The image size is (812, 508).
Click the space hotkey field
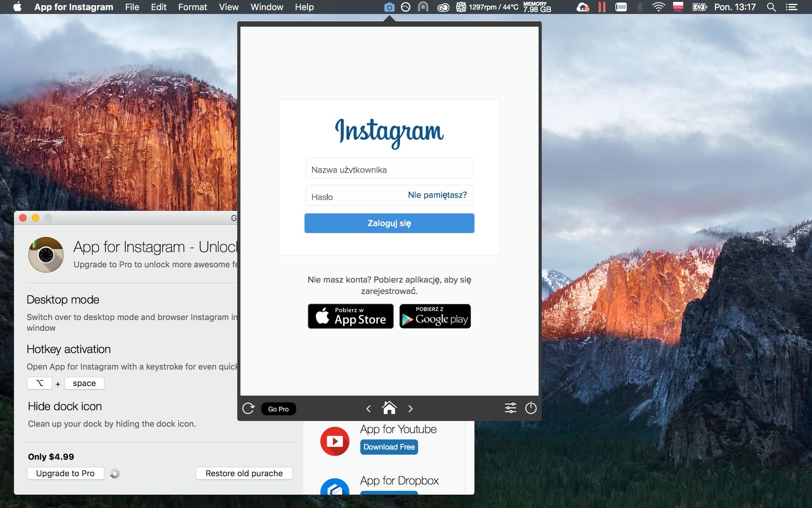[x=84, y=383]
